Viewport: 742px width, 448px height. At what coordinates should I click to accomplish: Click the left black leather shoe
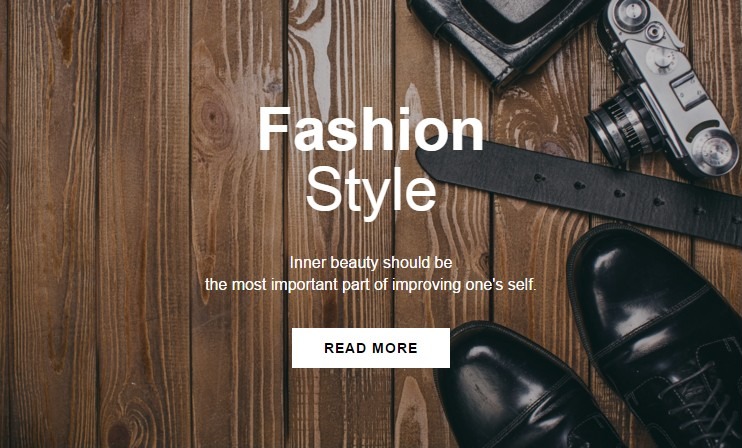coord(521,388)
